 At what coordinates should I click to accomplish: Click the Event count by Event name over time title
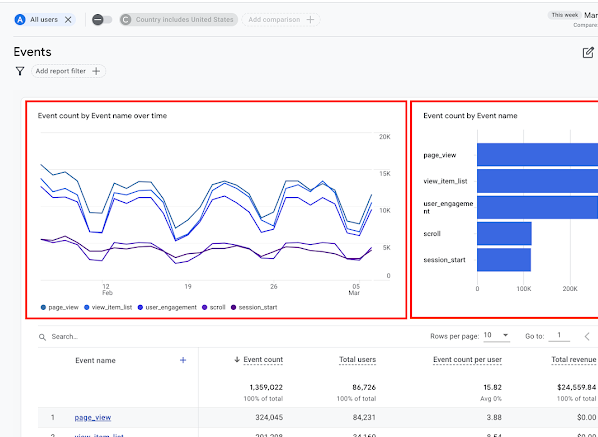[102, 116]
